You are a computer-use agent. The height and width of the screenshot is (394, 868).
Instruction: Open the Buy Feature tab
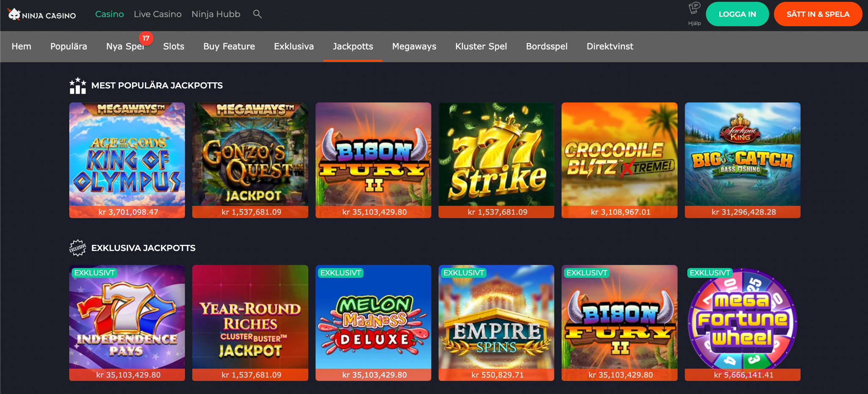[x=229, y=46]
